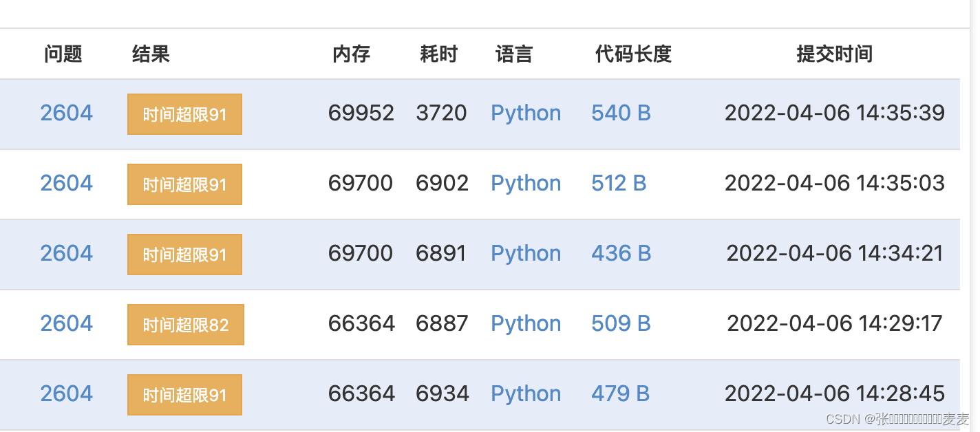Click the Python link in the 6934 time row
Image resolution: width=980 pixels, height=432 pixels.
click(x=526, y=394)
